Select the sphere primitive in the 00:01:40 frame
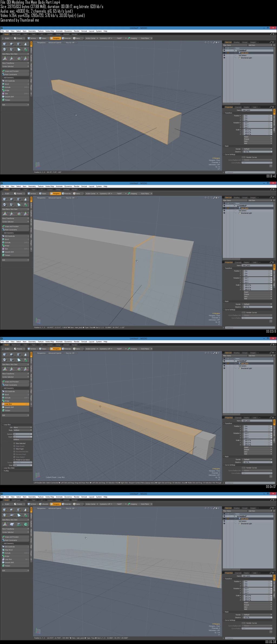 [12, 44]
